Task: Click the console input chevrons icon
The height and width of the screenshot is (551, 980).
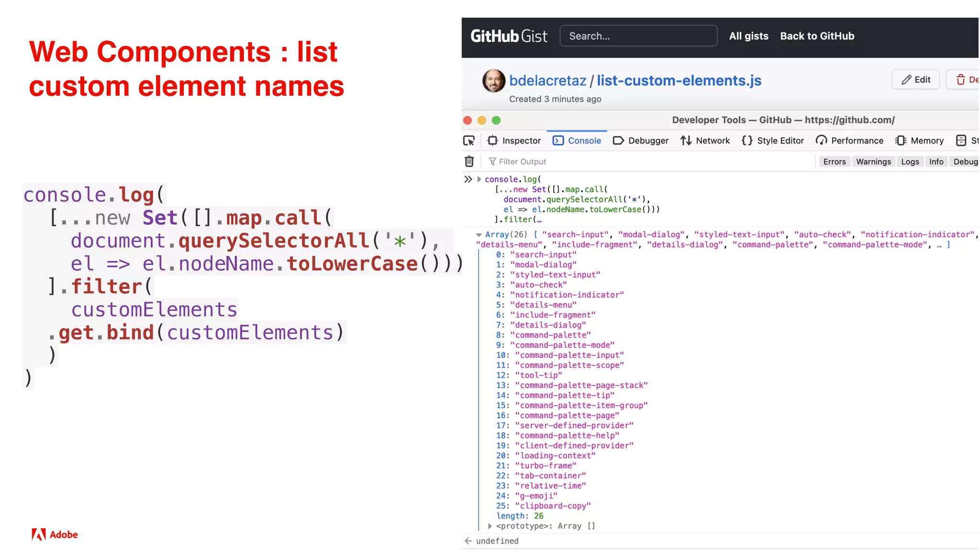Action: tap(468, 179)
